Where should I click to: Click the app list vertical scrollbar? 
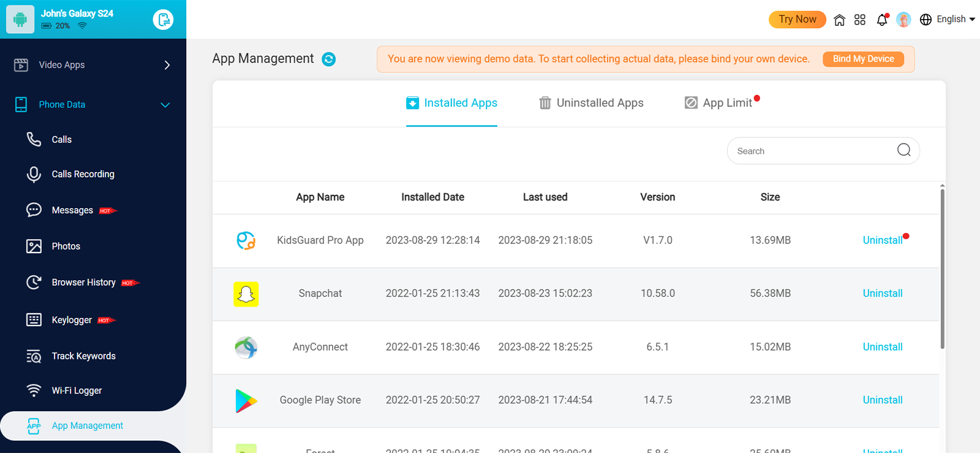(942, 270)
